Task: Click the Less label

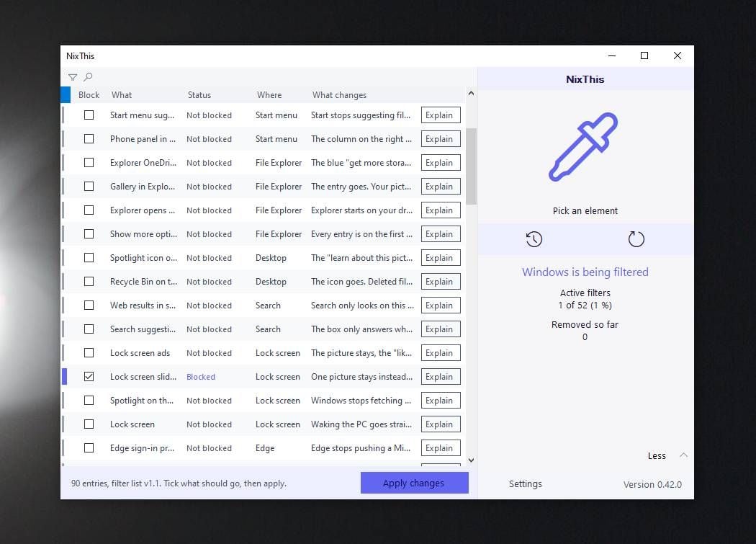Action: pyautogui.click(x=657, y=455)
